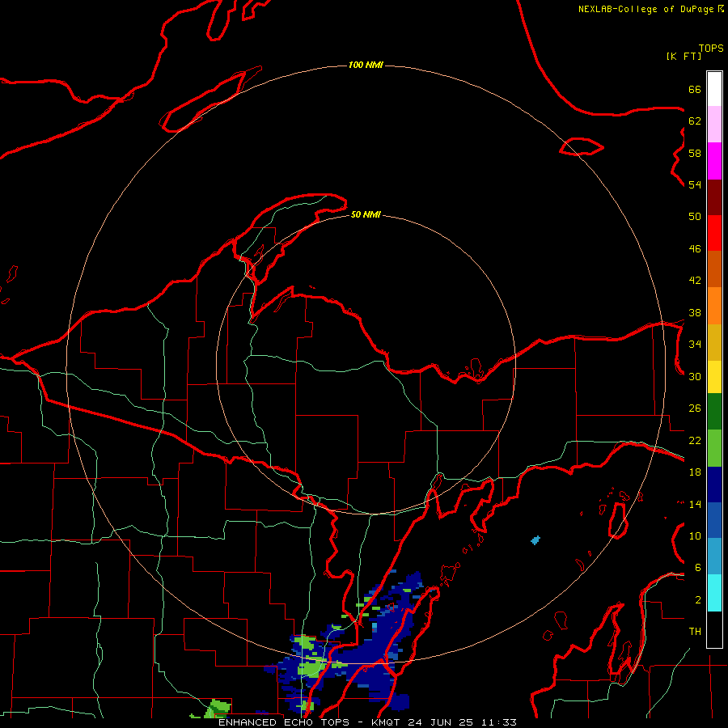Viewport: 728px width, 728px height.
Task: Click the isolated light blue echo over the lake
Action: tap(535, 540)
